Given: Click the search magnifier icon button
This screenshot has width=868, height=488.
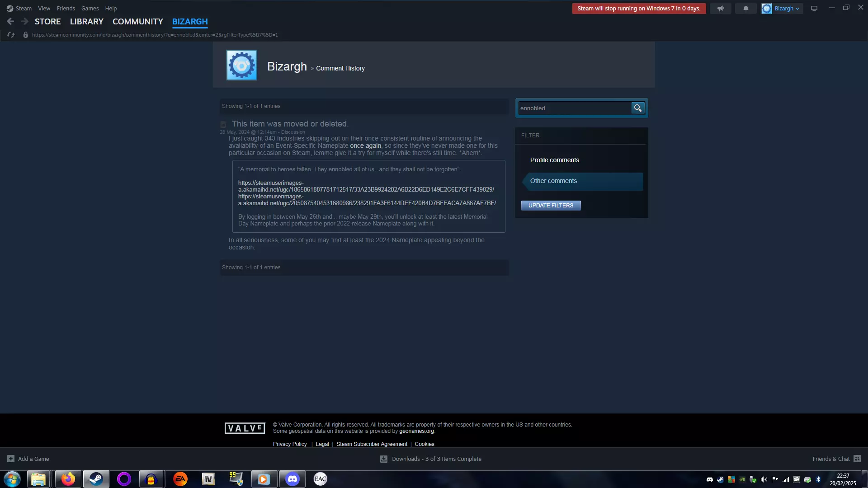Looking at the screenshot, I should coord(637,108).
